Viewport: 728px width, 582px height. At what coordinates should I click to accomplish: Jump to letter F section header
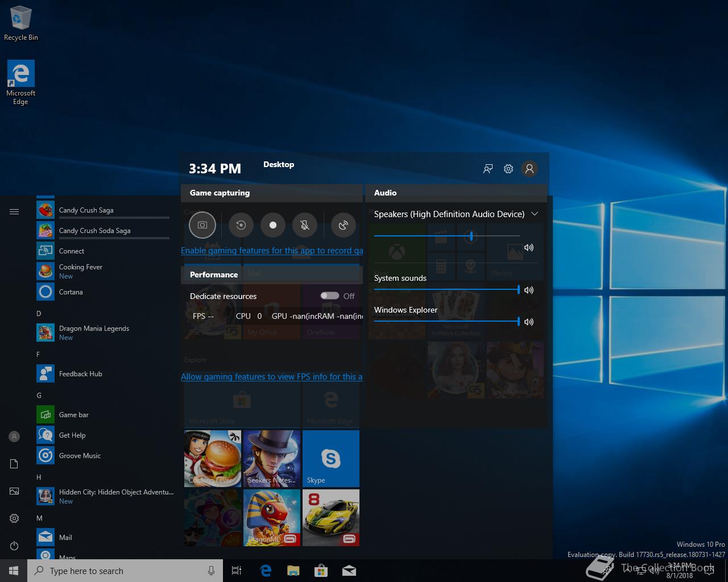click(x=39, y=355)
